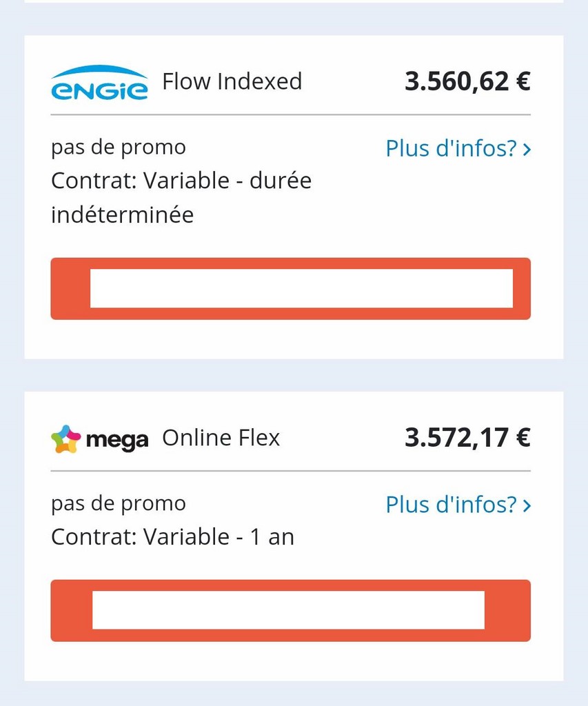Screen dimensions: 588x706
Task: Click the mega brand wordmark
Action: (x=117, y=440)
